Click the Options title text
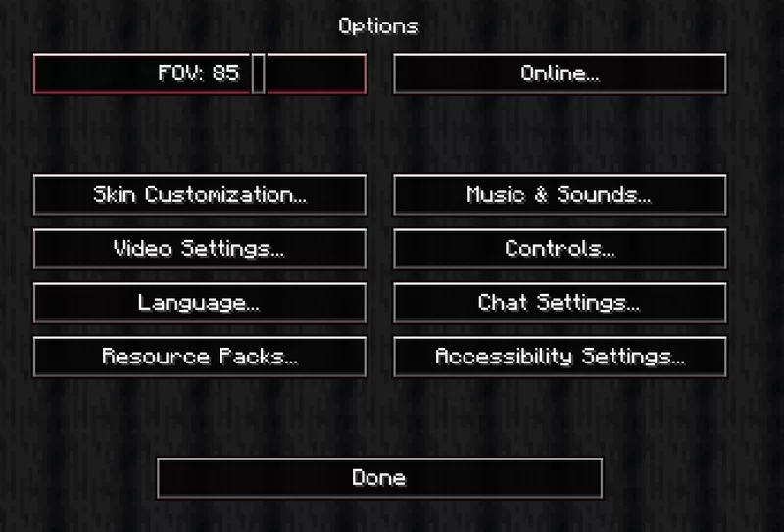The width and height of the screenshot is (784, 532). [x=379, y=26]
